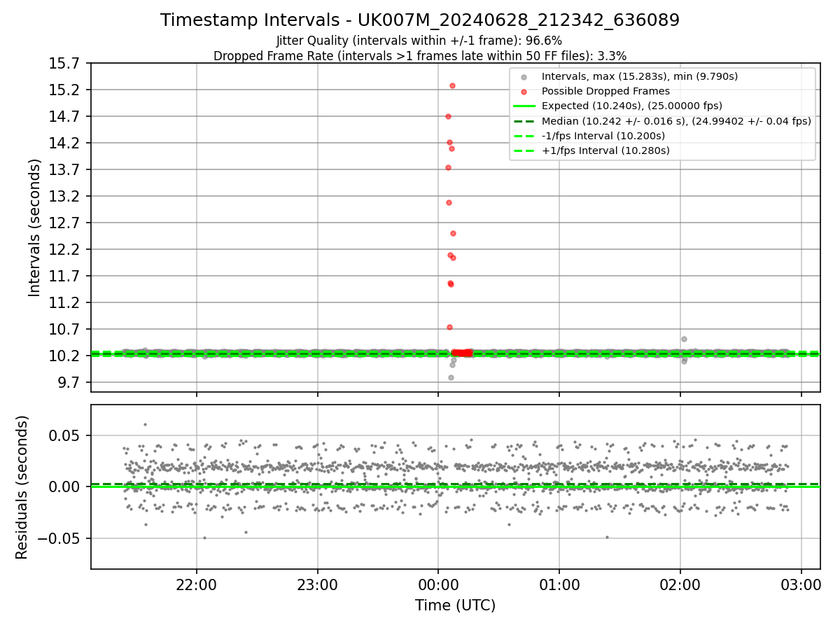Click the "Time (UTC)" x-axis label
The width and height of the screenshot is (840, 630).
point(455,605)
